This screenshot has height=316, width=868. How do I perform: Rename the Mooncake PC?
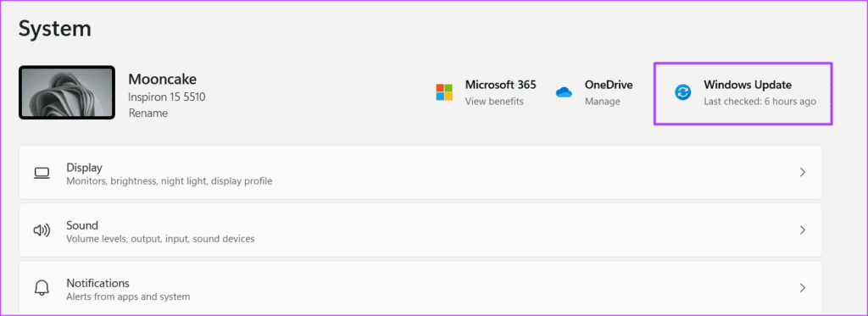tap(148, 114)
